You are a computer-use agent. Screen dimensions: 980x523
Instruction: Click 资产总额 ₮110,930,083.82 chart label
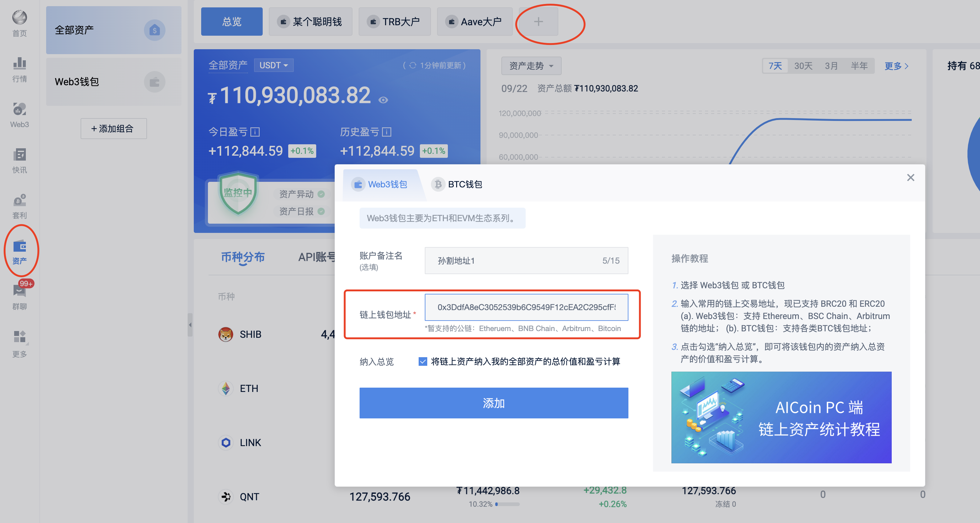coord(588,88)
